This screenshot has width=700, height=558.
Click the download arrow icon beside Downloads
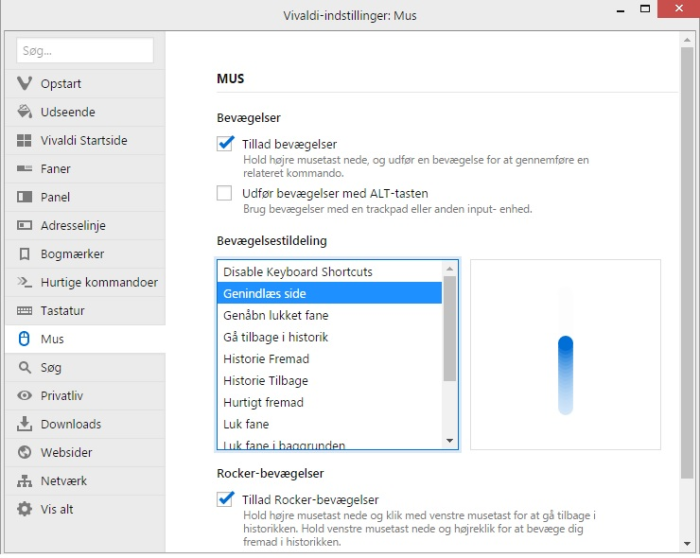pos(24,424)
